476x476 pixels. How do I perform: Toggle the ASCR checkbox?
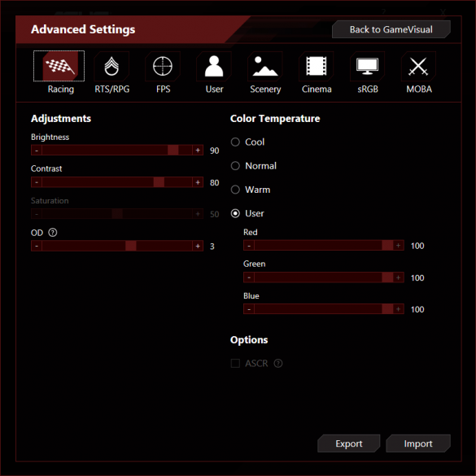point(235,363)
